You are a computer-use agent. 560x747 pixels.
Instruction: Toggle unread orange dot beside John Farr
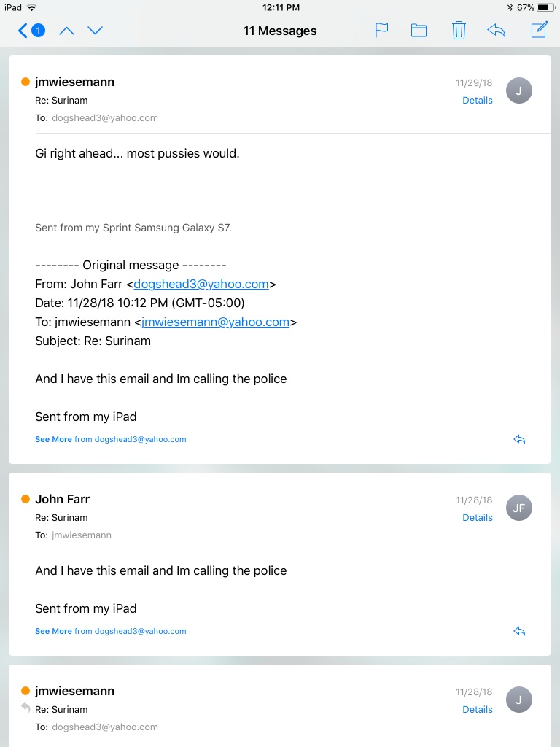[26, 499]
